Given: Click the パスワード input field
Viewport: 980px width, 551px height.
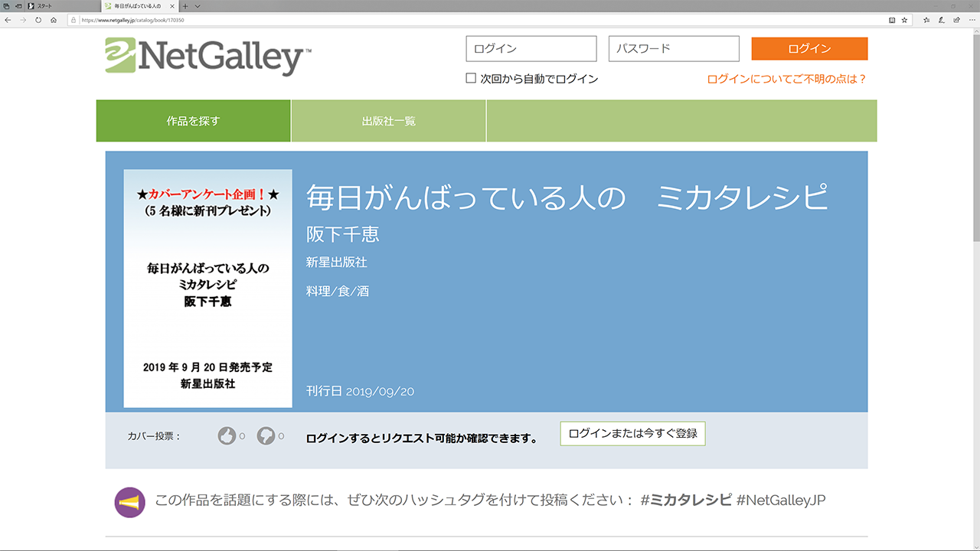Looking at the screenshot, I should (674, 49).
